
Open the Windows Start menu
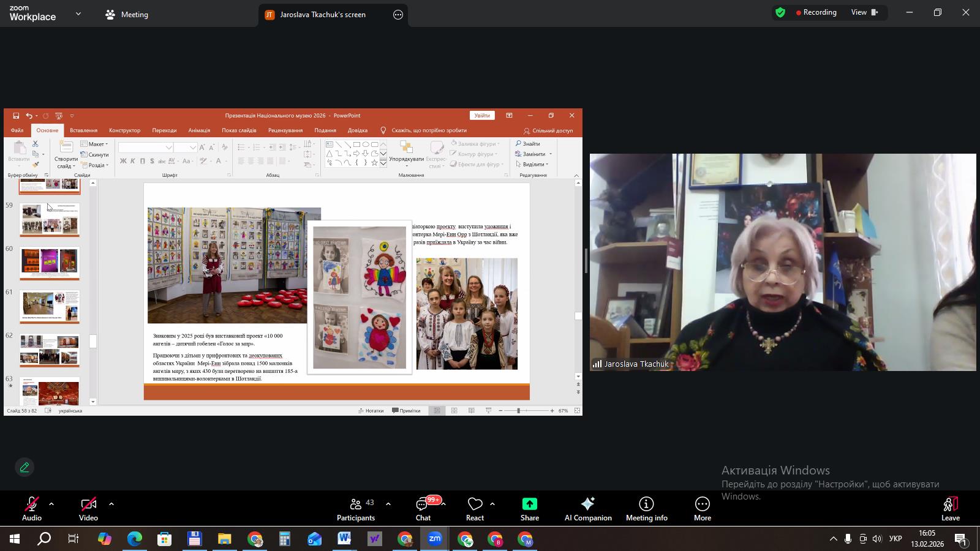point(15,539)
